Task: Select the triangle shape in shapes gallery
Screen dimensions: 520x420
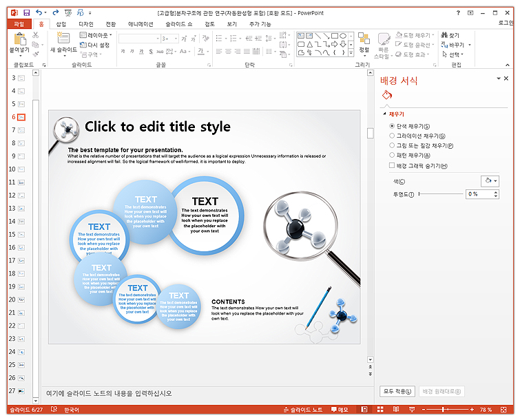Action: coord(309,44)
